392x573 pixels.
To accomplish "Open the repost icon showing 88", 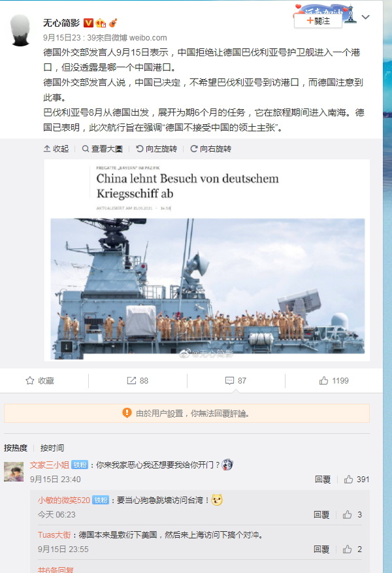I will click(x=138, y=381).
